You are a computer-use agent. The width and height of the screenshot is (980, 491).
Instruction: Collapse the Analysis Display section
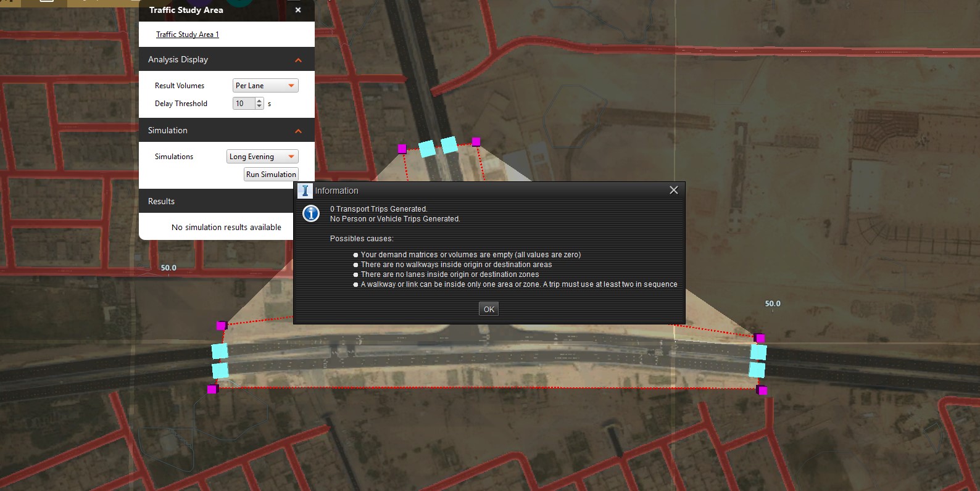pyautogui.click(x=298, y=60)
